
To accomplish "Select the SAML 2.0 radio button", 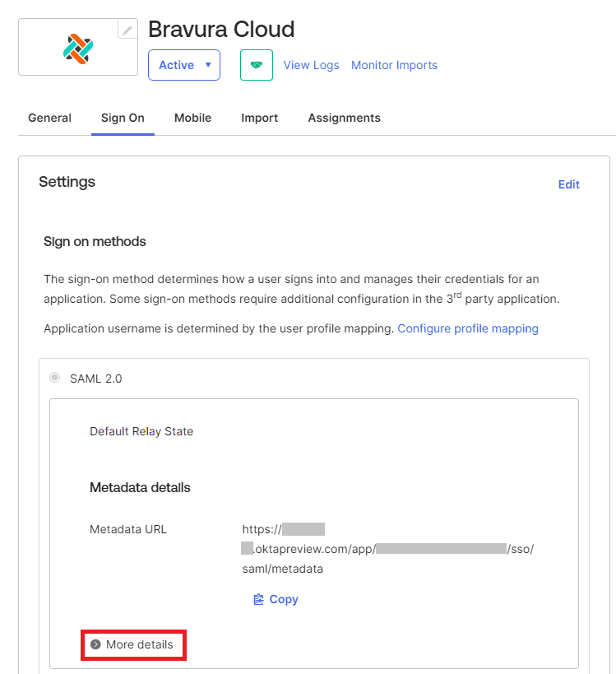I will pos(55,378).
